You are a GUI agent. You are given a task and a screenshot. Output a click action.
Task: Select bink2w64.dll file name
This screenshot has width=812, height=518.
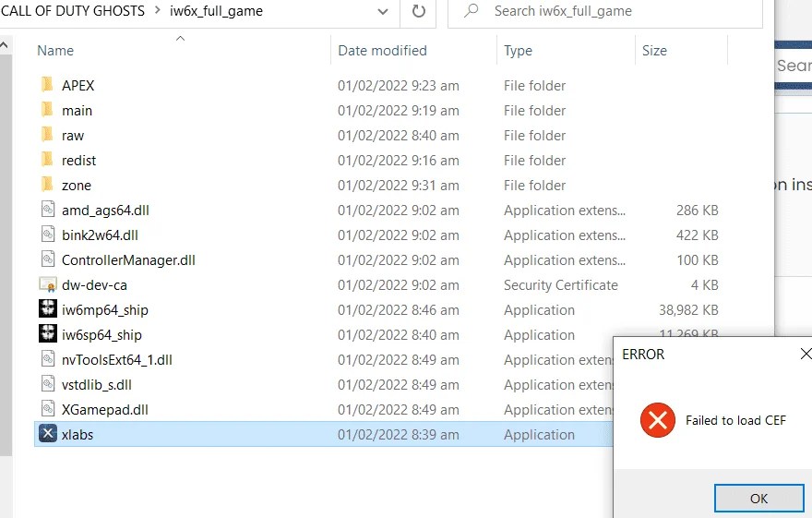click(x=100, y=235)
